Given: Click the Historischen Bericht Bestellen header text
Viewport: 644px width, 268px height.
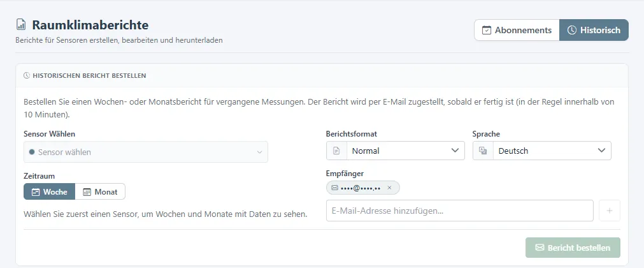Looking at the screenshot, I should pos(89,76).
